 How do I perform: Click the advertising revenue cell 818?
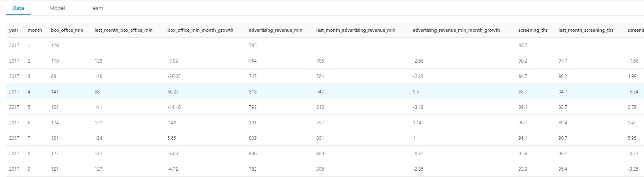click(x=253, y=92)
